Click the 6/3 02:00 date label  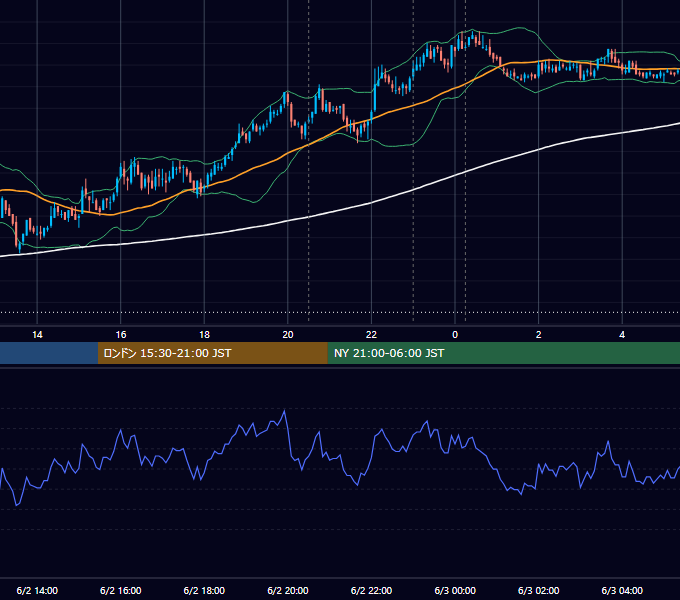(x=539, y=590)
